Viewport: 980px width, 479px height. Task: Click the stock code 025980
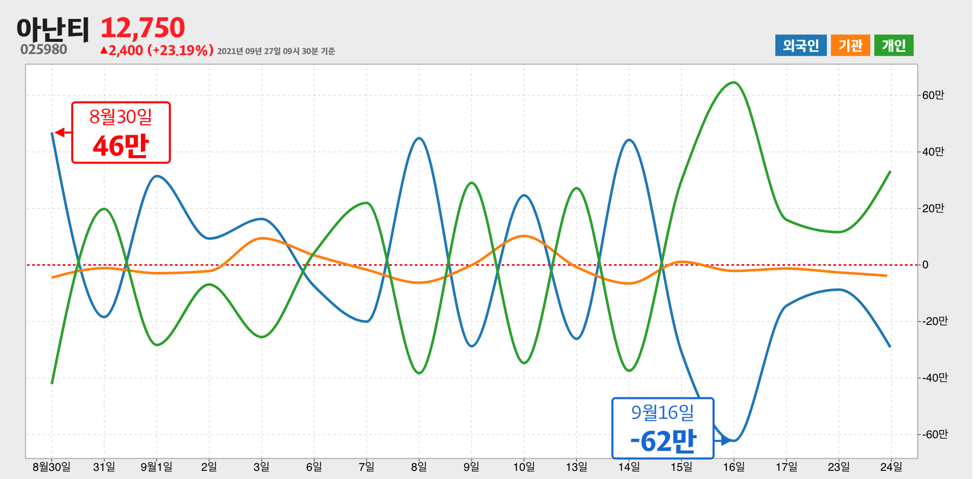click(x=44, y=49)
